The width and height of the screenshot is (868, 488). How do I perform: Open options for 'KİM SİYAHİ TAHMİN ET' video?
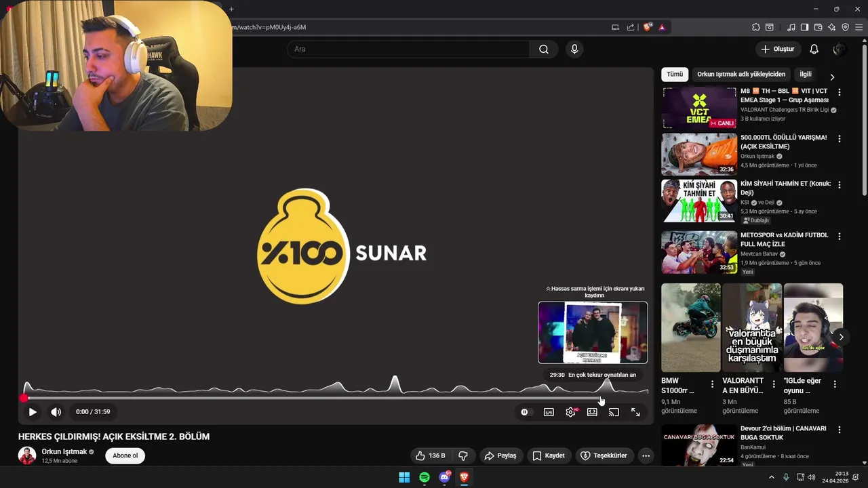pos(840,184)
